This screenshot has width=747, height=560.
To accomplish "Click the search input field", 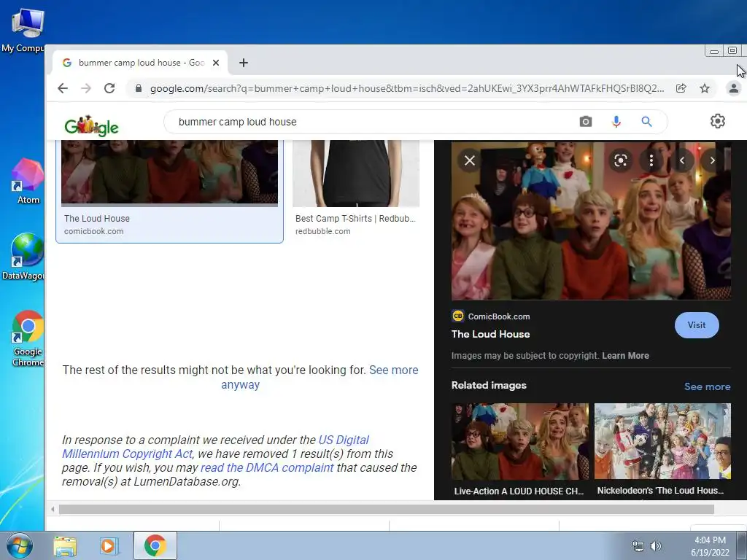I will coord(371,122).
